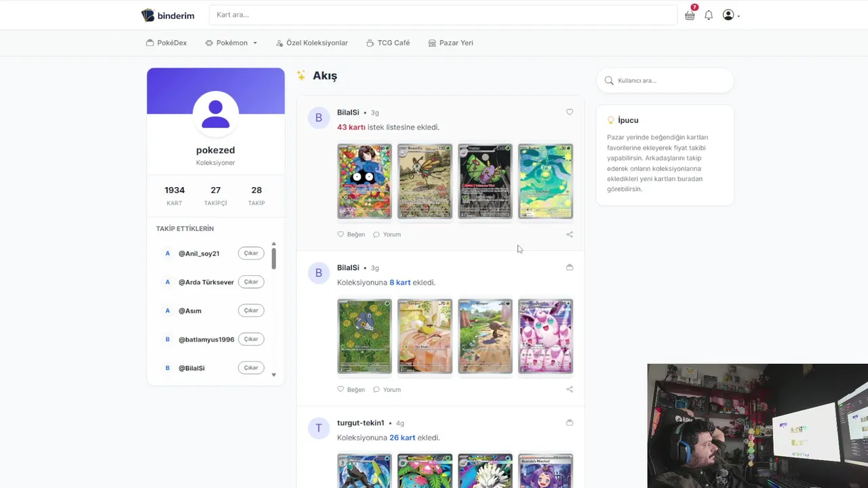Open the PokéDex menu item
Viewport: 868px width, 488px height.
click(166, 43)
